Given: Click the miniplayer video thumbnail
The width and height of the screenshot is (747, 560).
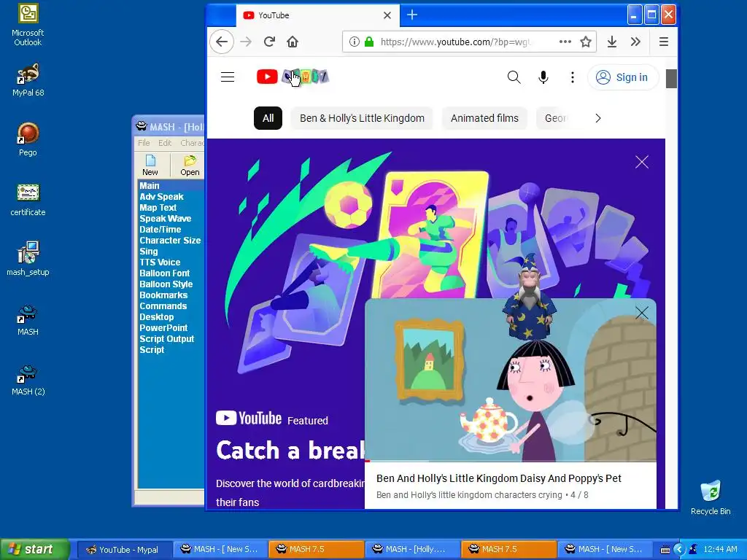Looking at the screenshot, I should pyautogui.click(x=510, y=380).
